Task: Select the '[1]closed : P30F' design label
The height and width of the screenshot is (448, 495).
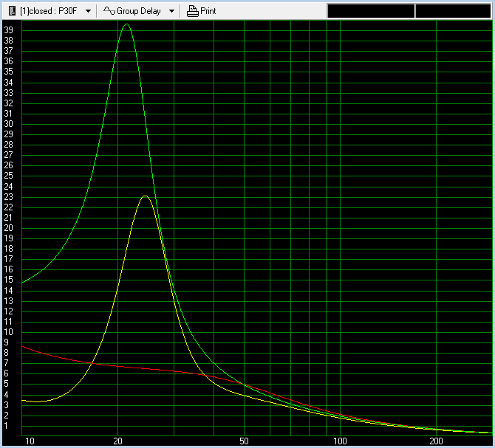Action: (x=48, y=11)
